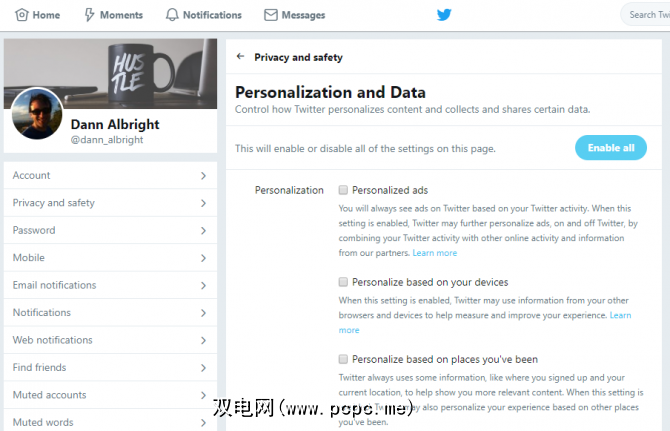This screenshot has width=670, height=431.
Task: Expand the Find friends chevron
Action: coord(203,368)
